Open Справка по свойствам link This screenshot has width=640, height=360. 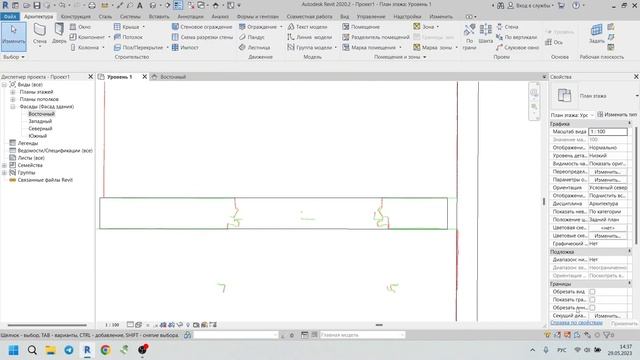pyautogui.click(x=576, y=323)
